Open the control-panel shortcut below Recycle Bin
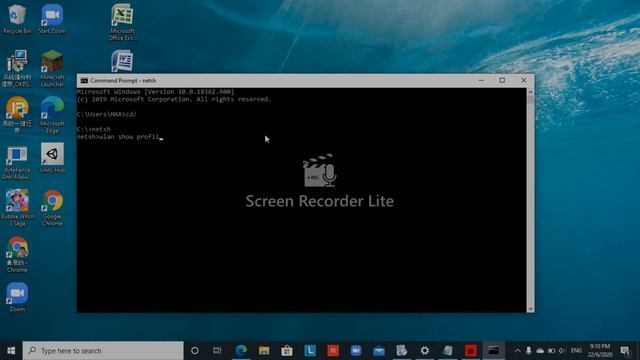 click(x=17, y=69)
